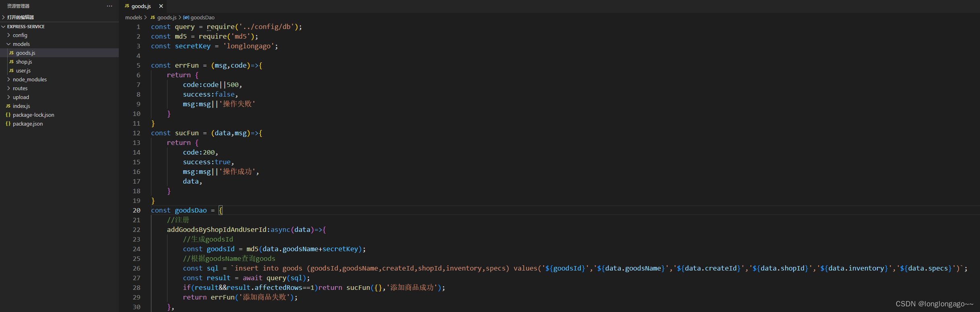This screenshot has width=980, height=312.
Task: Open shop.js in the file tree
Action: click(x=59, y=62)
